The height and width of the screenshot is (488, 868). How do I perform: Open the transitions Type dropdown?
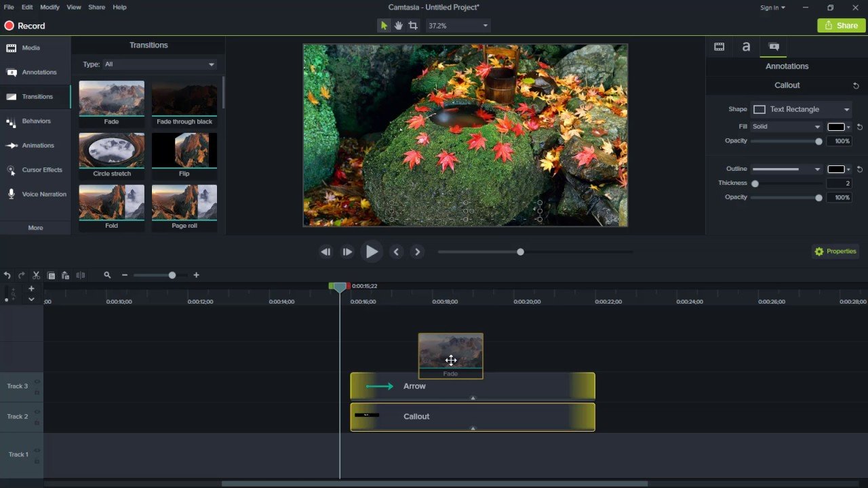pos(159,64)
